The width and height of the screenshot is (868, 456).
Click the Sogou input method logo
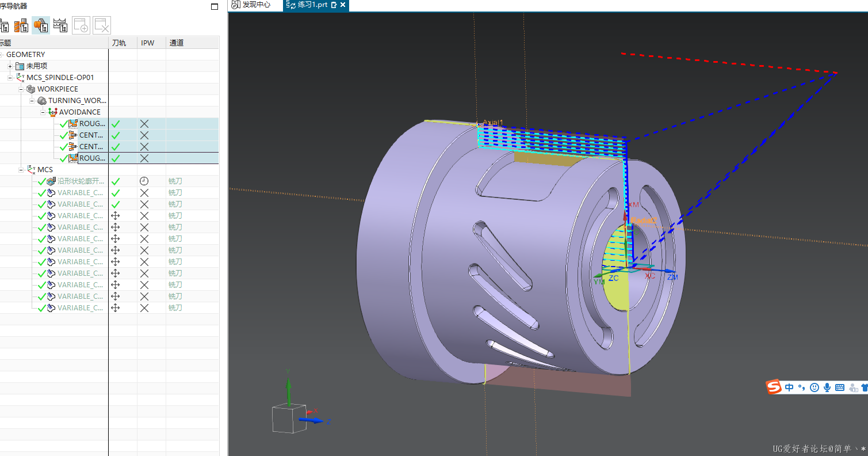pos(774,387)
